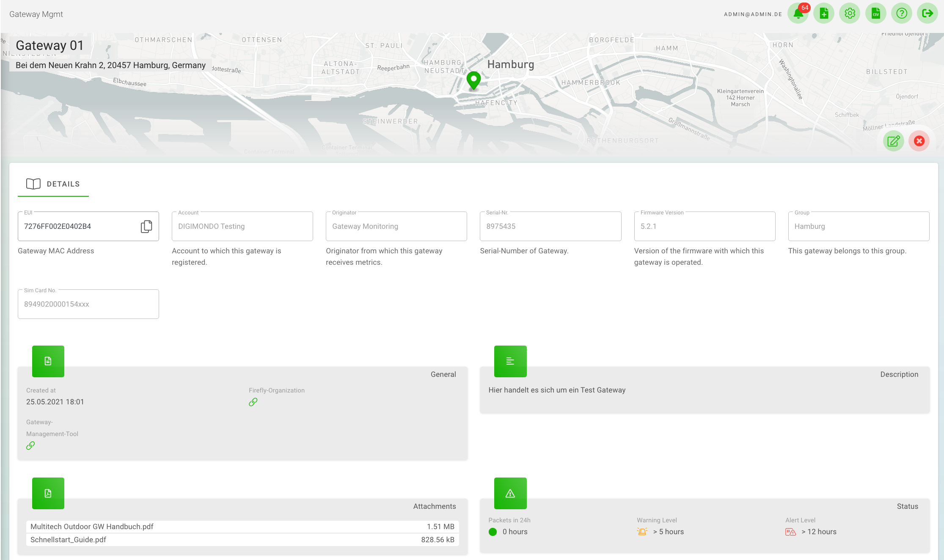The width and height of the screenshot is (944, 560).
Task: Open the Gateway-Management-Tool link
Action: (30, 445)
